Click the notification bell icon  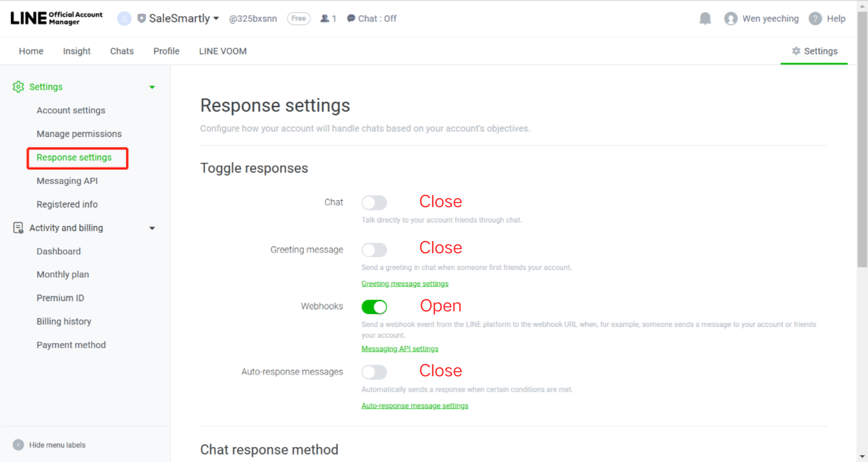point(705,19)
